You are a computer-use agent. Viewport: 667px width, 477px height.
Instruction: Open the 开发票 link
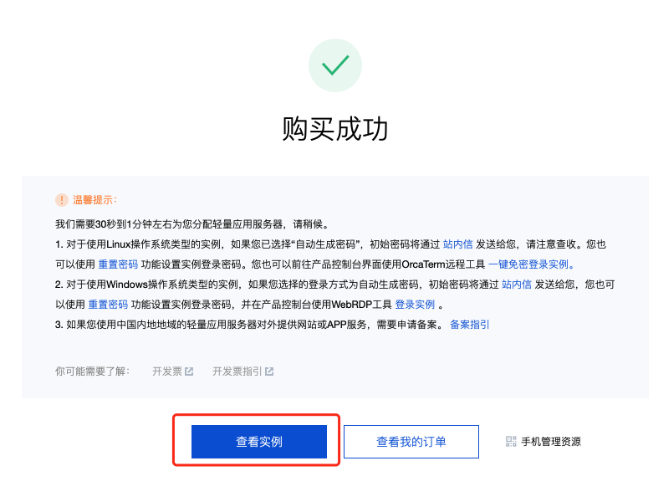(x=167, y=371)
